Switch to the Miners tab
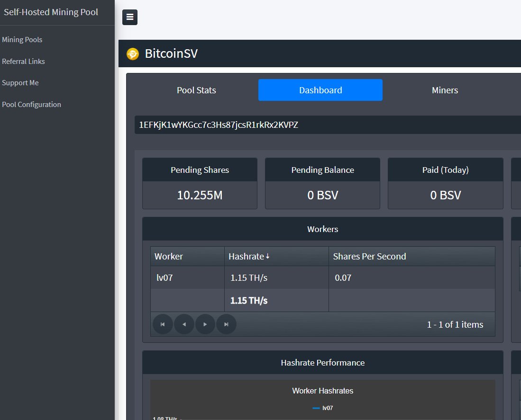The width and height of the screenshot is (521, 420). [x=445, y=90]
